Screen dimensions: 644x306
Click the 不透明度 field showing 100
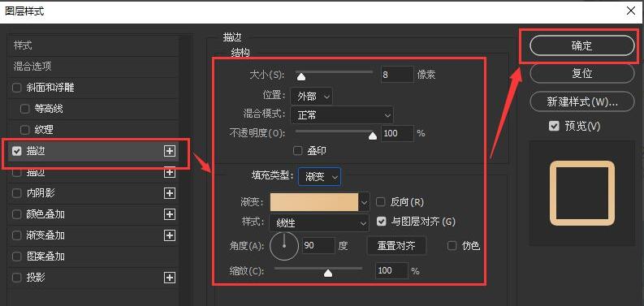[397, 133]
